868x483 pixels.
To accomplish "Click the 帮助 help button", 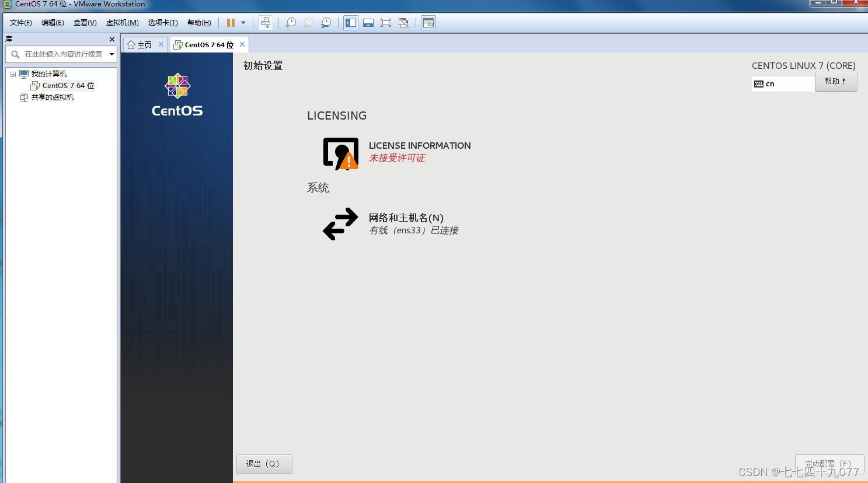I will [835, 81].
